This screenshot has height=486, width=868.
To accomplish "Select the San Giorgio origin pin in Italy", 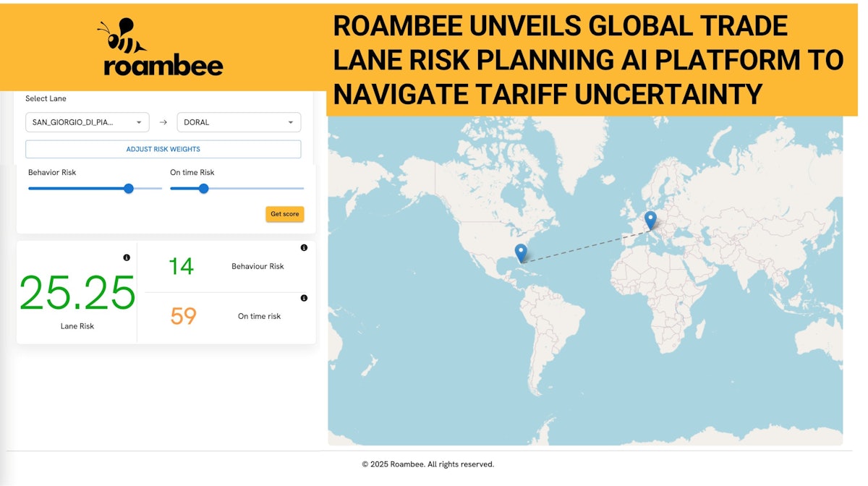I will point(650,219).
